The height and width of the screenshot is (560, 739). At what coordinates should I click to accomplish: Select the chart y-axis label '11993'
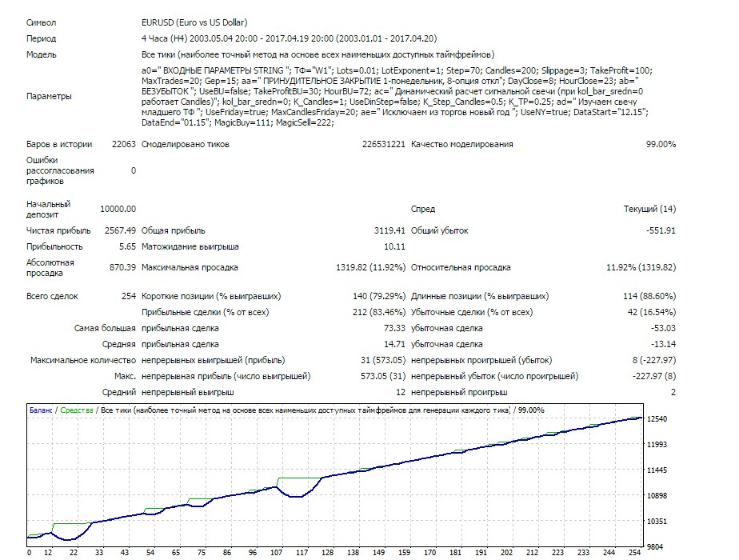pos(657,445)
